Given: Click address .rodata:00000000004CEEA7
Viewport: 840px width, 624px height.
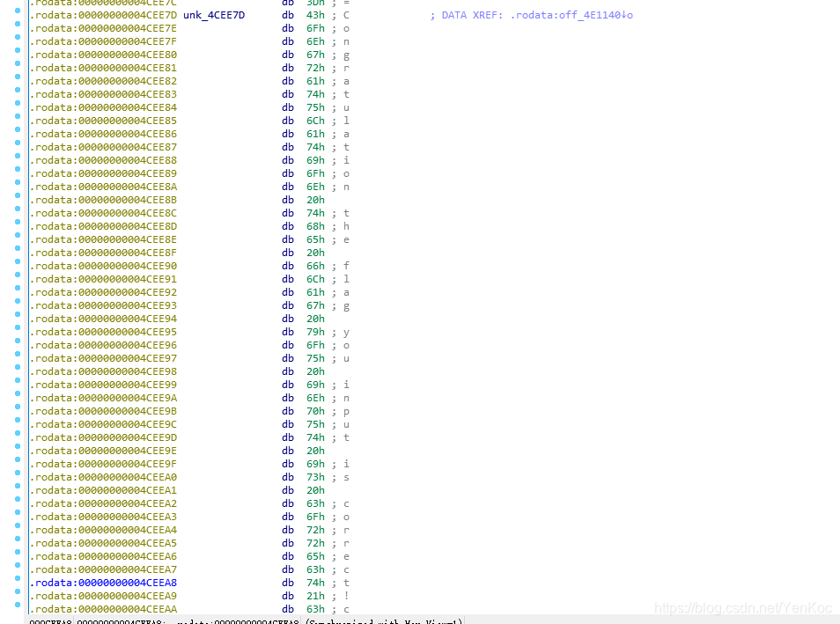Looking at the screenshot, I should 103,569.
